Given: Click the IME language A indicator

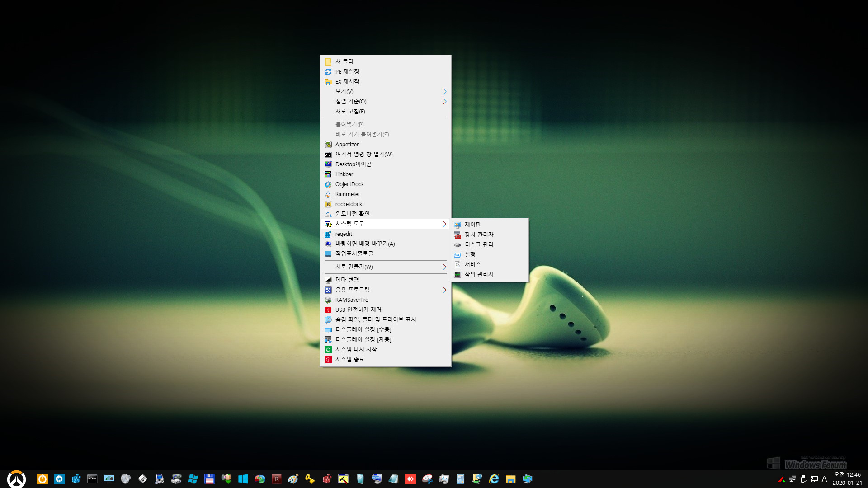Looking at the screenshot, I should click(824, 479).
